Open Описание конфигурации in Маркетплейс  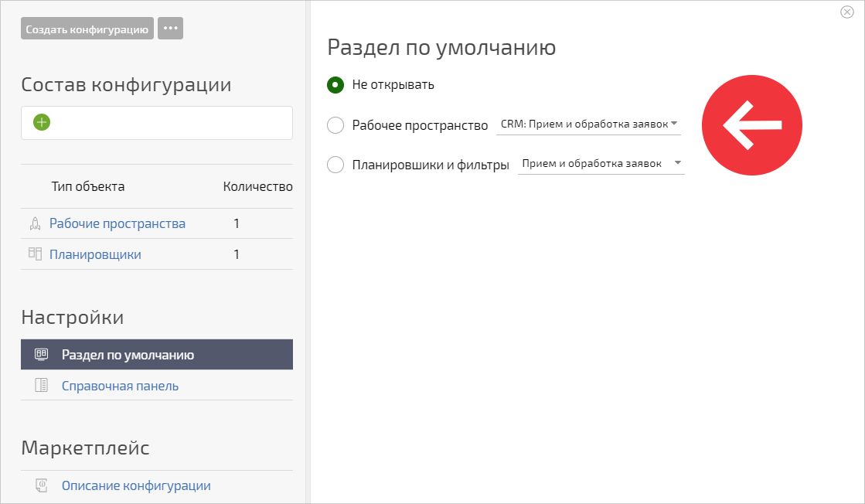pyautogui.click(x=136, y=485)
